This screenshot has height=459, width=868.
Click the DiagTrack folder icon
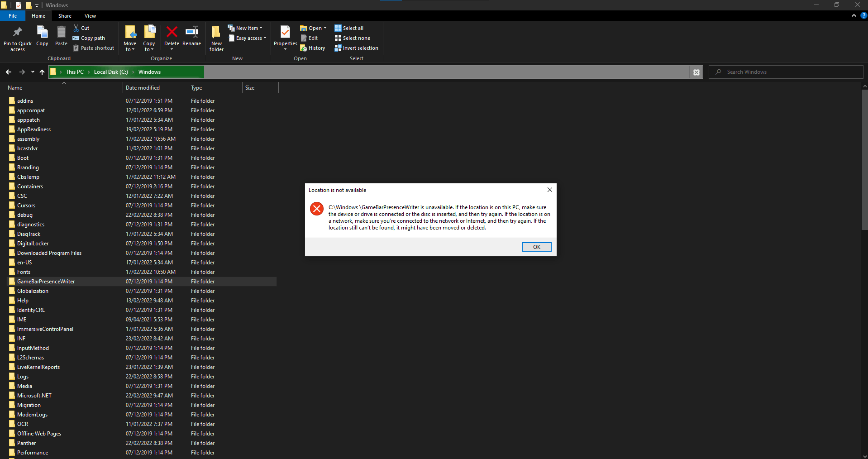click(x=12, y=234)
